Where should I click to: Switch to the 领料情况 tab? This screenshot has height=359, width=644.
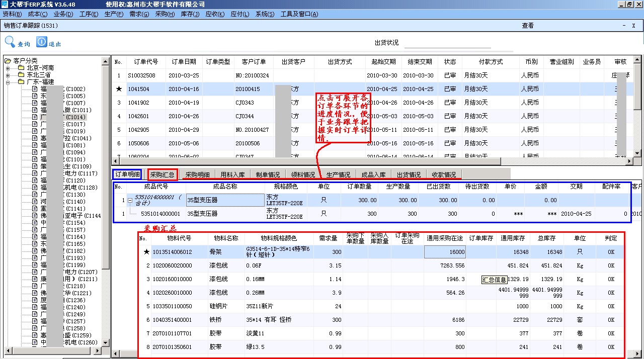pyautogui.click(x=303, y=174)
